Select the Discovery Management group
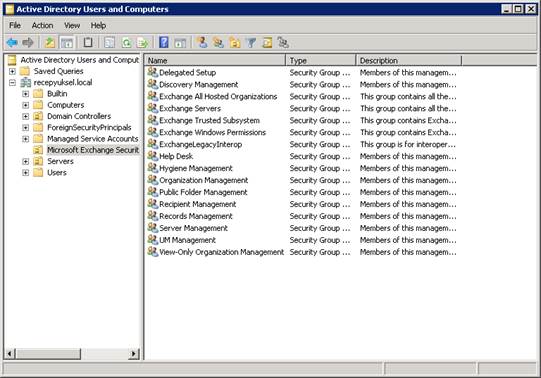The image size is (541, 378). [198, 84]
